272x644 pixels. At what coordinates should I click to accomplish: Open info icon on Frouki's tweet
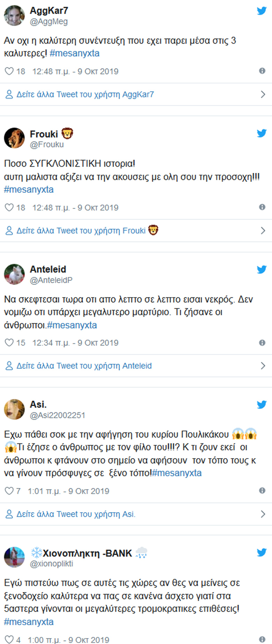pyautogui.click(x=262, y=207)
